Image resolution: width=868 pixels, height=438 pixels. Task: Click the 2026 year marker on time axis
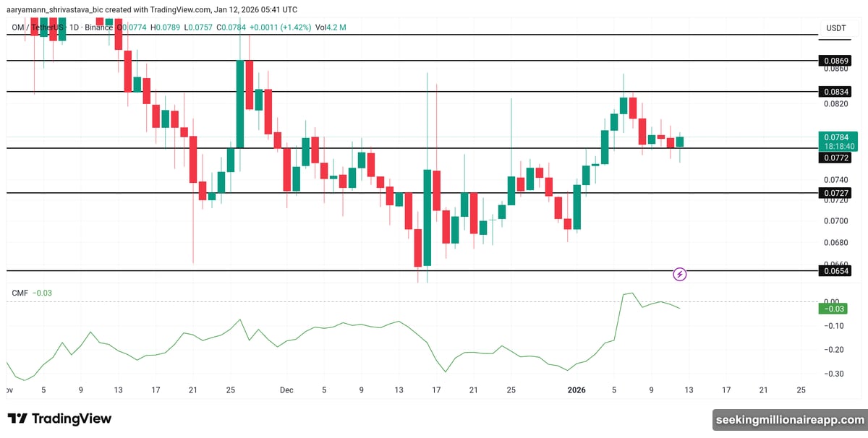pyautogui.click(x=576, y=390)
